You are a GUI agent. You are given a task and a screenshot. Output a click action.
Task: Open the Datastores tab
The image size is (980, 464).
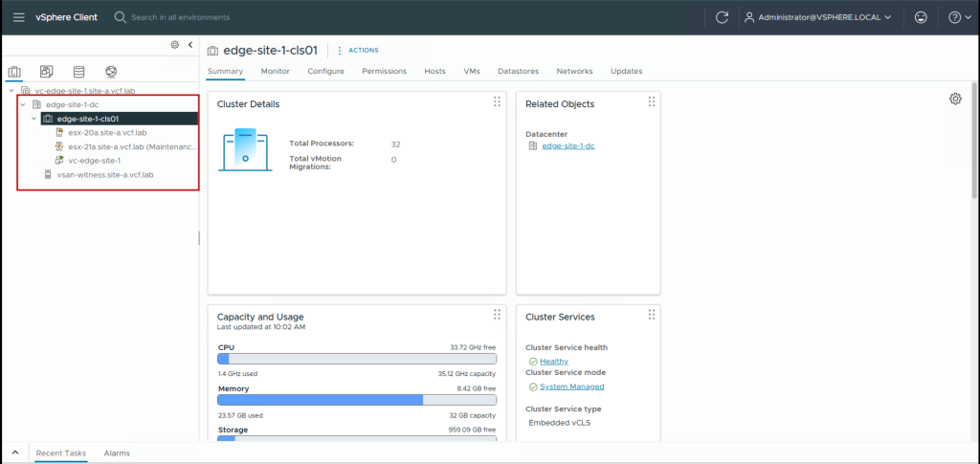coord(518,71)
